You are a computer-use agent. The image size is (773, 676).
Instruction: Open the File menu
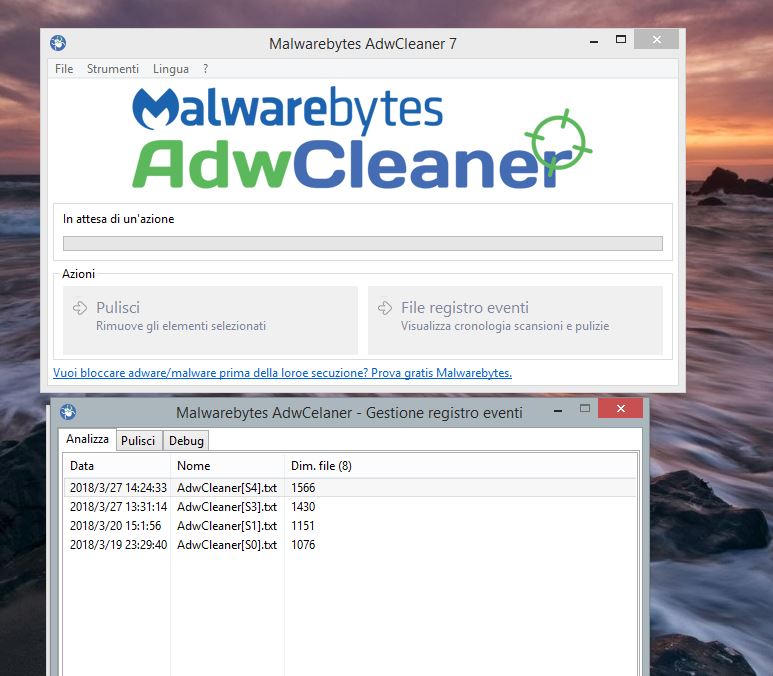pos(64,69)
